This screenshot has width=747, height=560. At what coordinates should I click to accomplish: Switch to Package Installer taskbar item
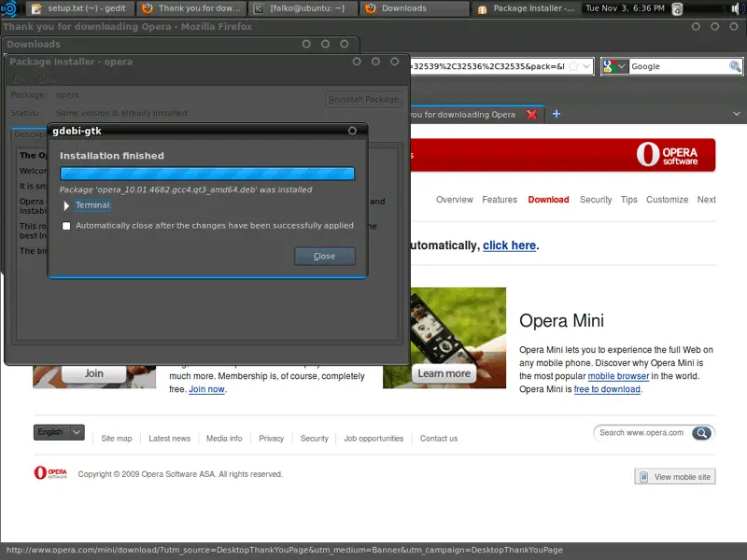click(526, 8)
